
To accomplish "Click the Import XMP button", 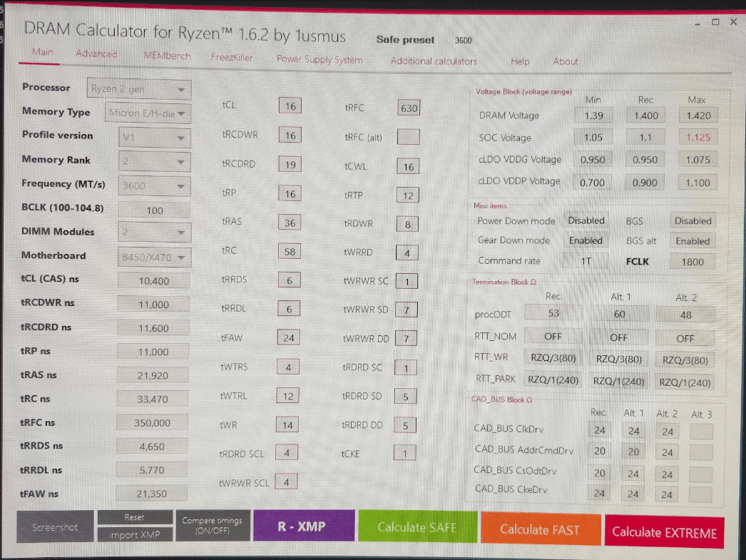I will coord(135,535).
